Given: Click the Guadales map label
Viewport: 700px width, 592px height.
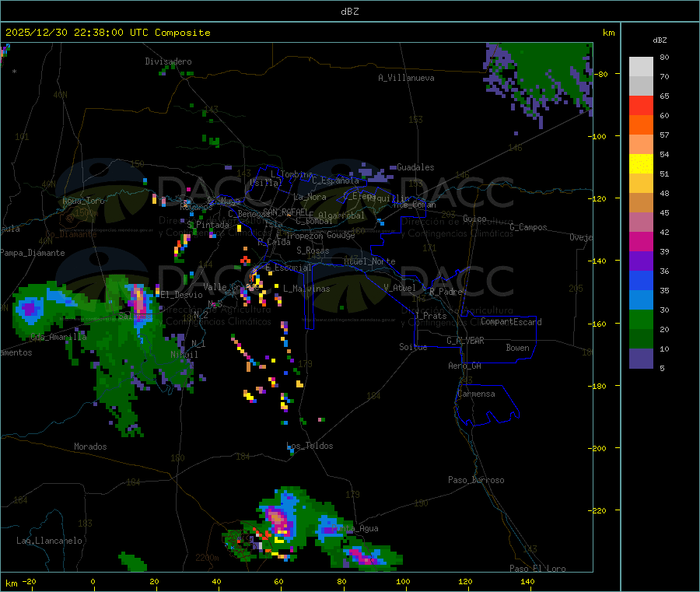Looking at the screenshot, I should pyautogui.click(x=415, y=167).
